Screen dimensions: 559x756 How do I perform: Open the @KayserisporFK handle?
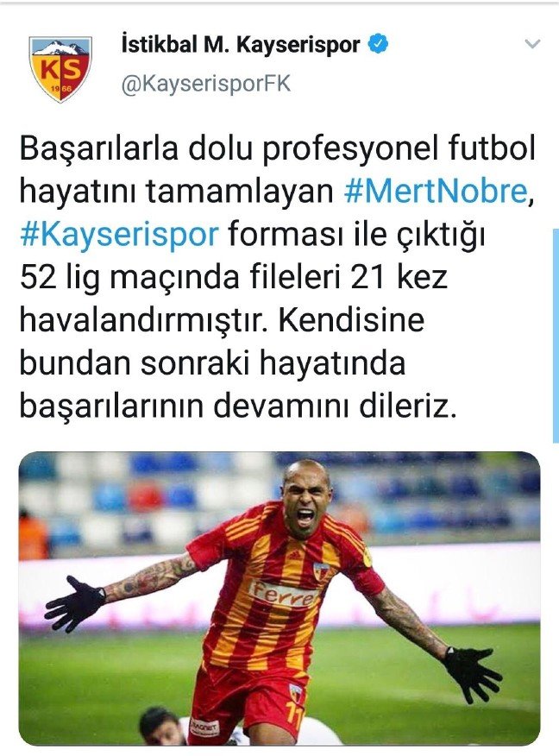[206, 85]
